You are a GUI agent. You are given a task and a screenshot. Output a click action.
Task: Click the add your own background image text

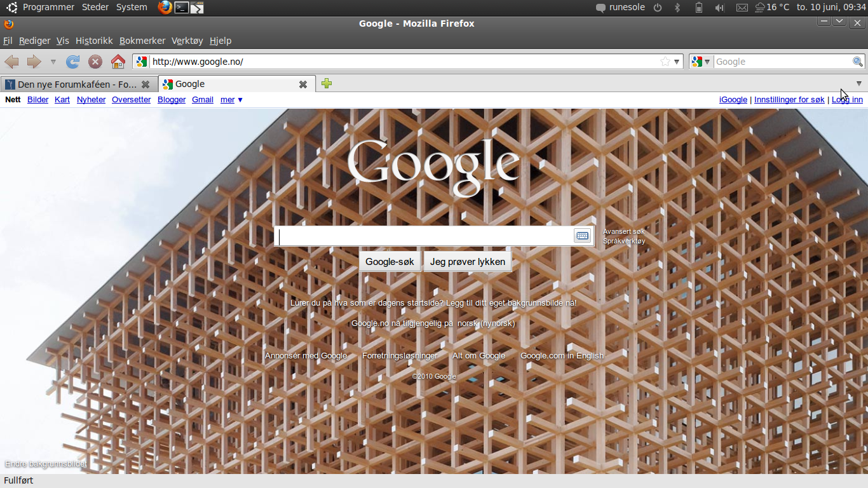(511, 303)
